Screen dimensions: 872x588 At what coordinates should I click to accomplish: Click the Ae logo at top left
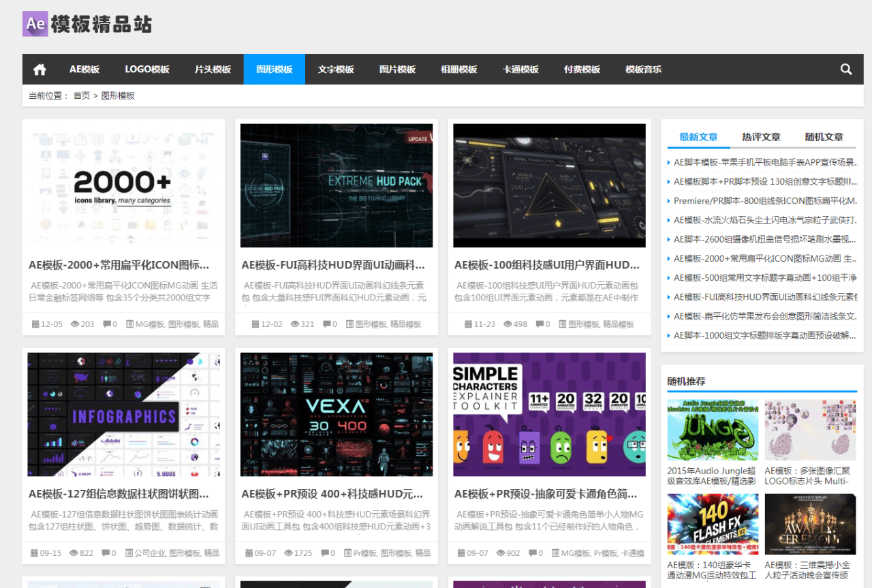[35, 24]
